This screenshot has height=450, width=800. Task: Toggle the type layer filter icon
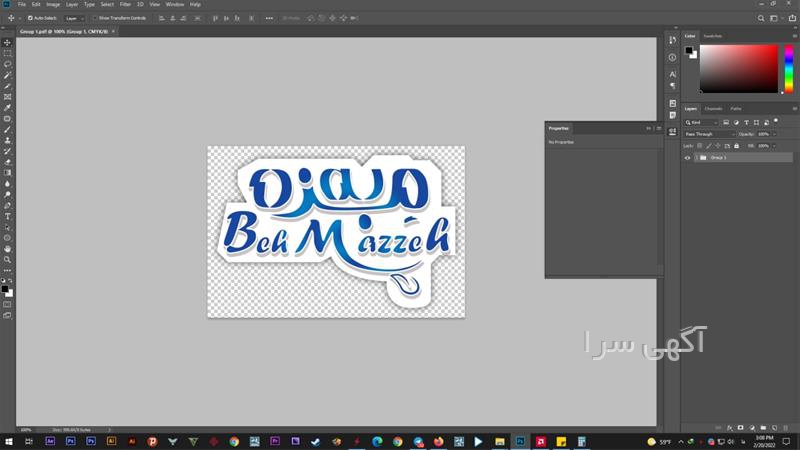pos(746,122)
